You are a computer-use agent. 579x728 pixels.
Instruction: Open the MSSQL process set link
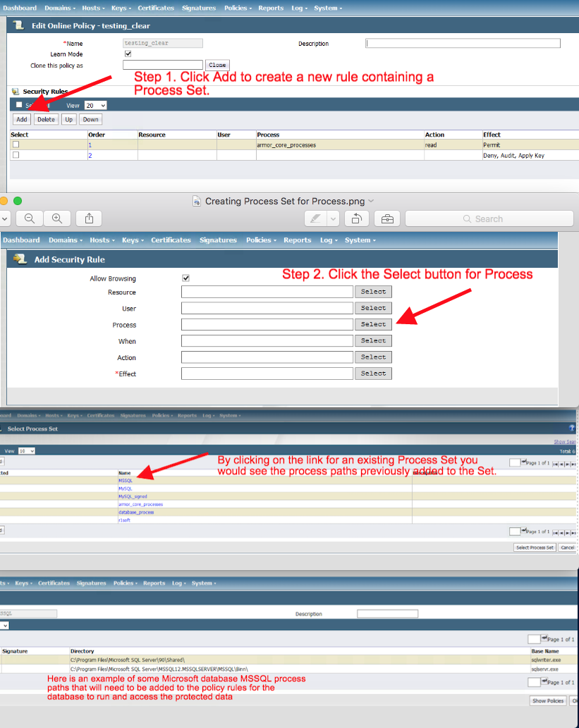click(x=126, y=481)
